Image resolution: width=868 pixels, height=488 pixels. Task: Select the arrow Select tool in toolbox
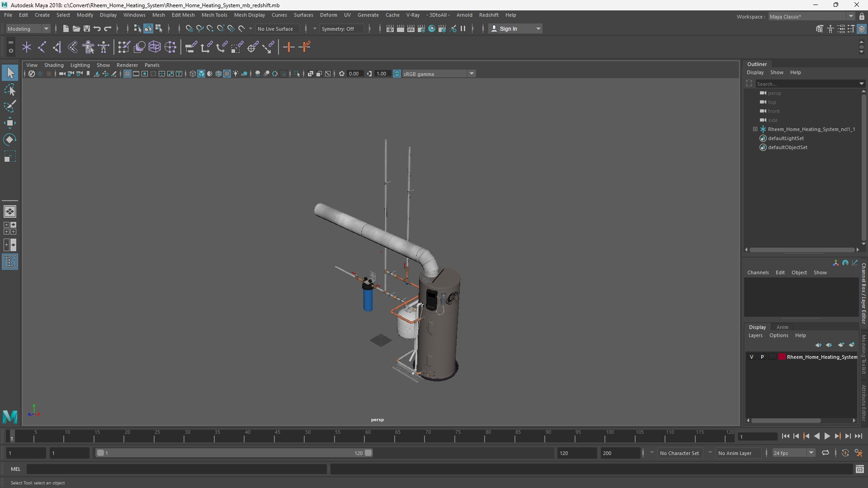pos(10,73)
